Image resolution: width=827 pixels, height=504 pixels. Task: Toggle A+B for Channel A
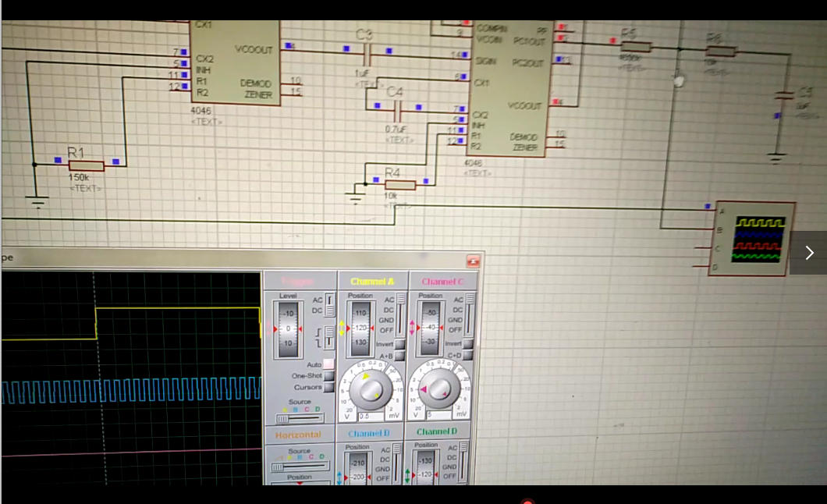pos(399,356)
